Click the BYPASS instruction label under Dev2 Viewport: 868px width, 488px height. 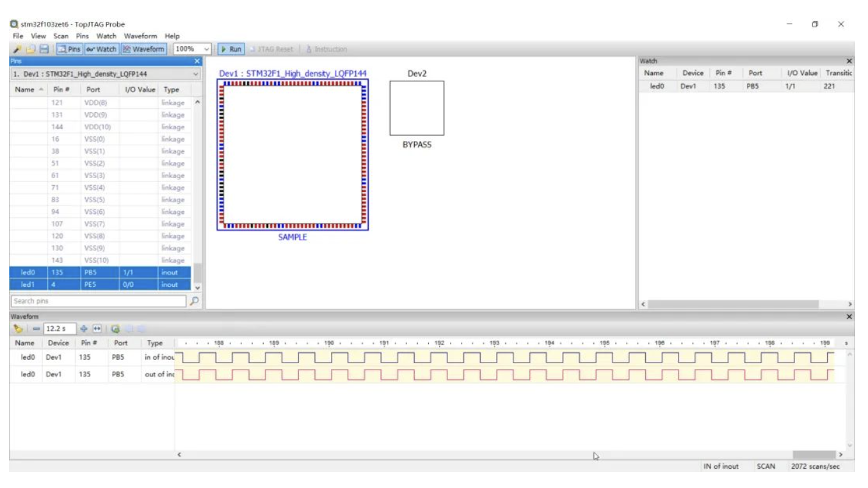click(x=417, y=145)
